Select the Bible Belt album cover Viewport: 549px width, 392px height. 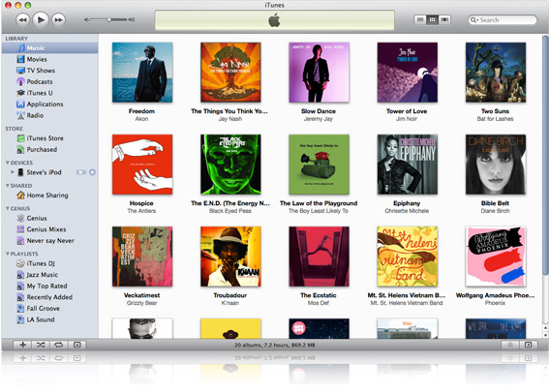(x=496, y=165)
